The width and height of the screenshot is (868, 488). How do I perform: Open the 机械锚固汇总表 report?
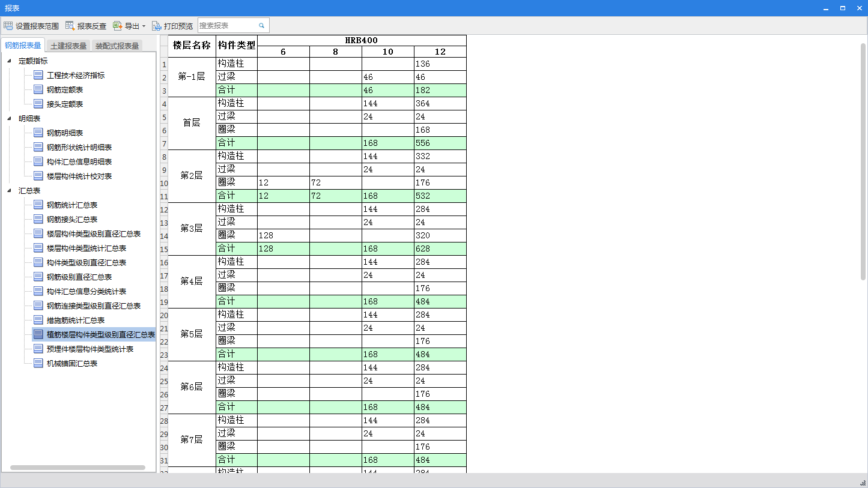[72, 363]
